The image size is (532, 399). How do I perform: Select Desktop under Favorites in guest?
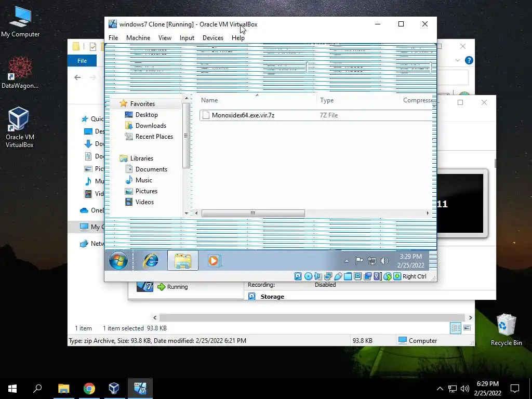click(x=147, y=115)
